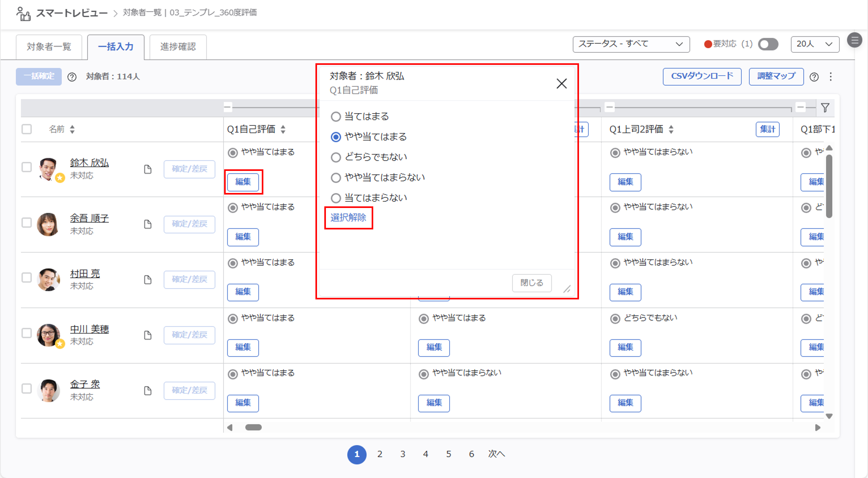Open the hamburger menu icon
Viewport: 868px width, 478px height.
(x=854, y=40)
